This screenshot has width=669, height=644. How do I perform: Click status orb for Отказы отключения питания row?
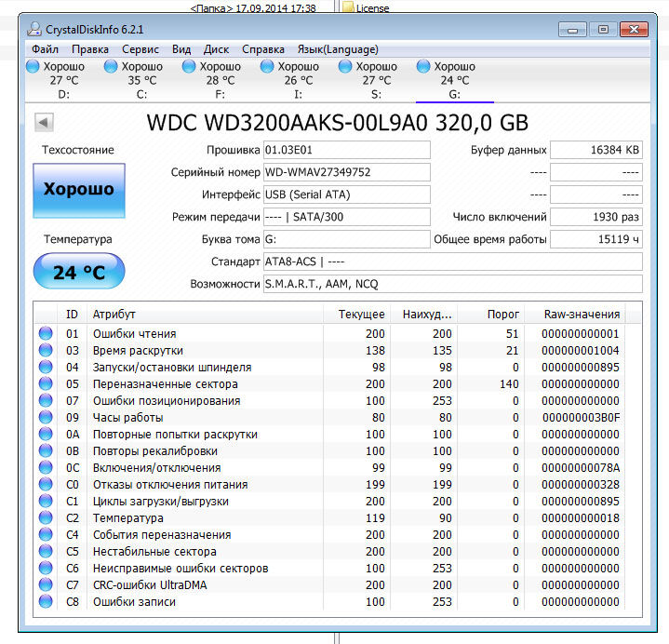tap(46, 484)
